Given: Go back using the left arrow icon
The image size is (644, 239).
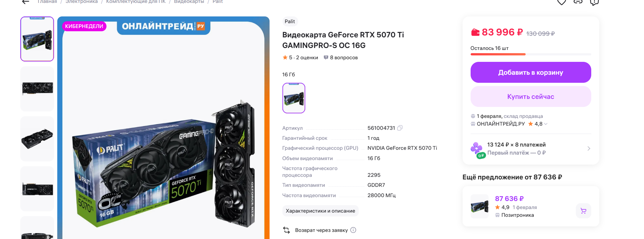Looking at the screenshot, I should pyautogui.click(x=26, y=2).
